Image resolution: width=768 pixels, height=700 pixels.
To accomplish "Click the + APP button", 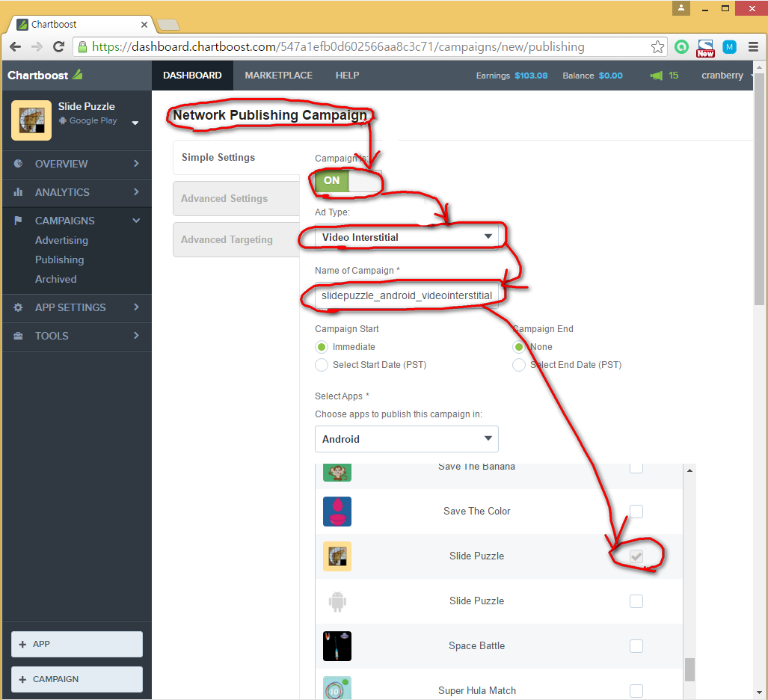I will [x=77, y=644].
